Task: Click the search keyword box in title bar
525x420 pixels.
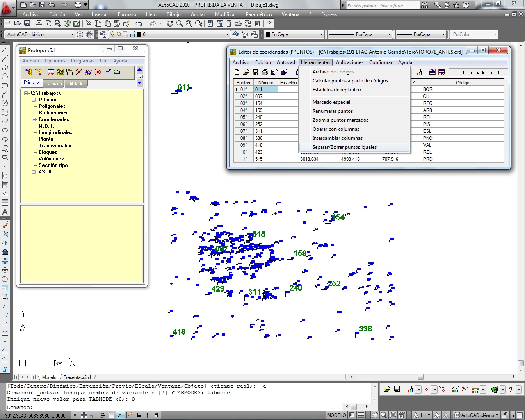Action: click(383, 5)
